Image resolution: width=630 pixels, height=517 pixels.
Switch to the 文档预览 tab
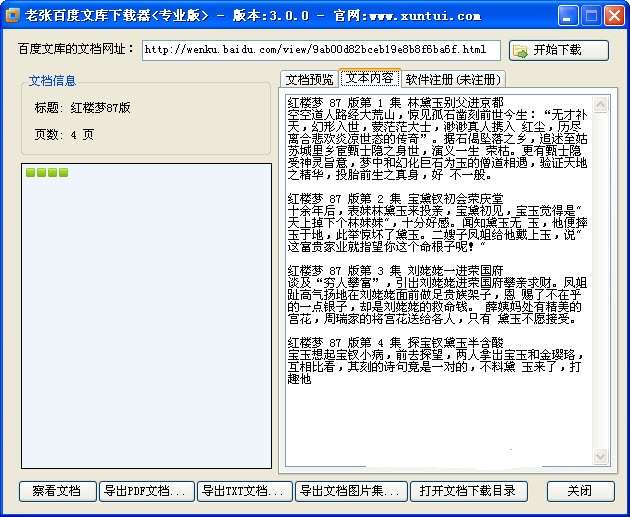[309, 79]
